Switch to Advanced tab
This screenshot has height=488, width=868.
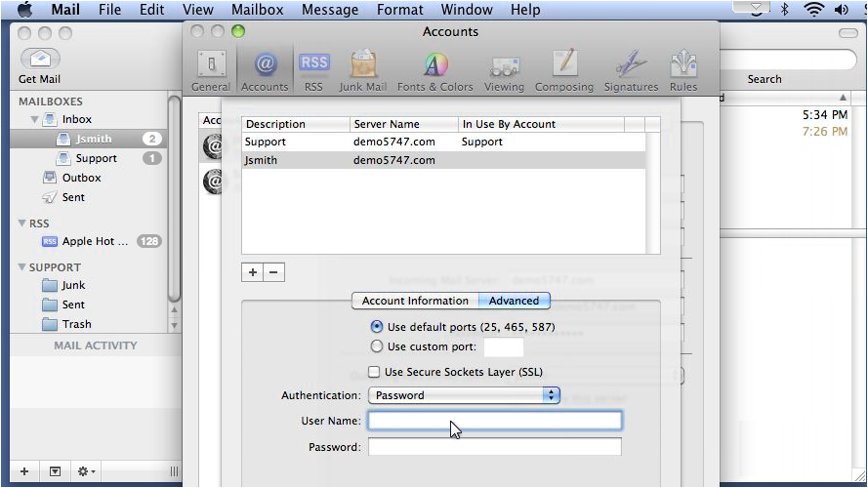click(515, 301)
